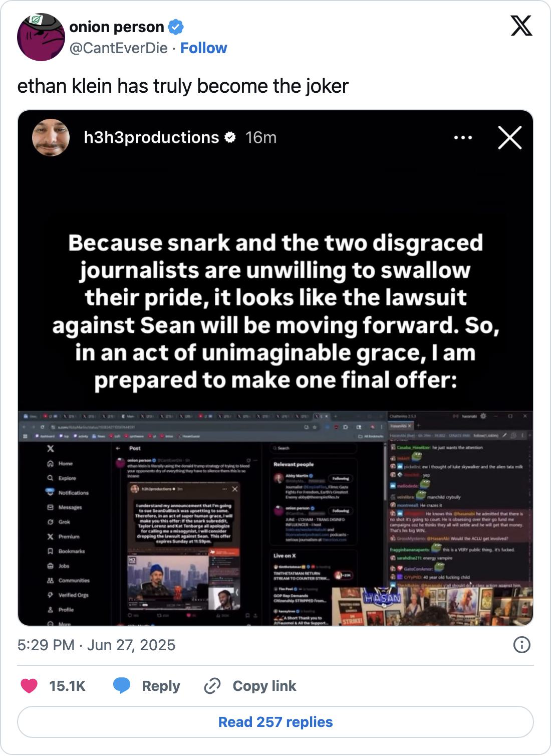
Task: Click the info circle icon
Action: point(521,645)
